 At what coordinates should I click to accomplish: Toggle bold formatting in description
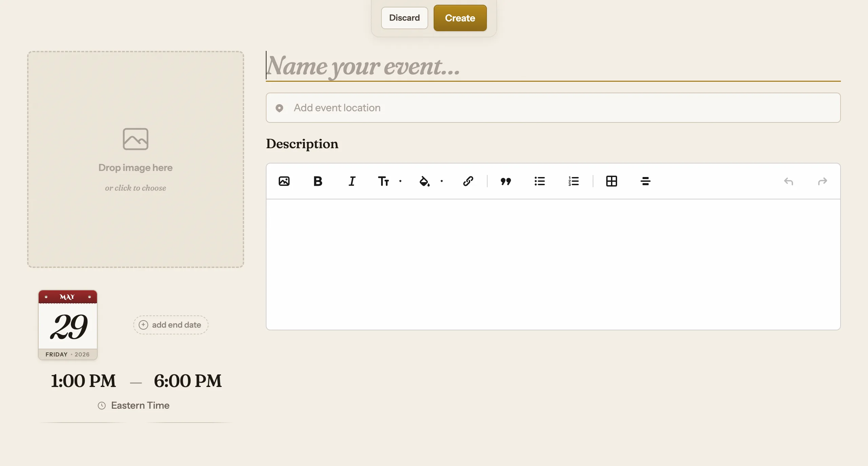point(318,181)
